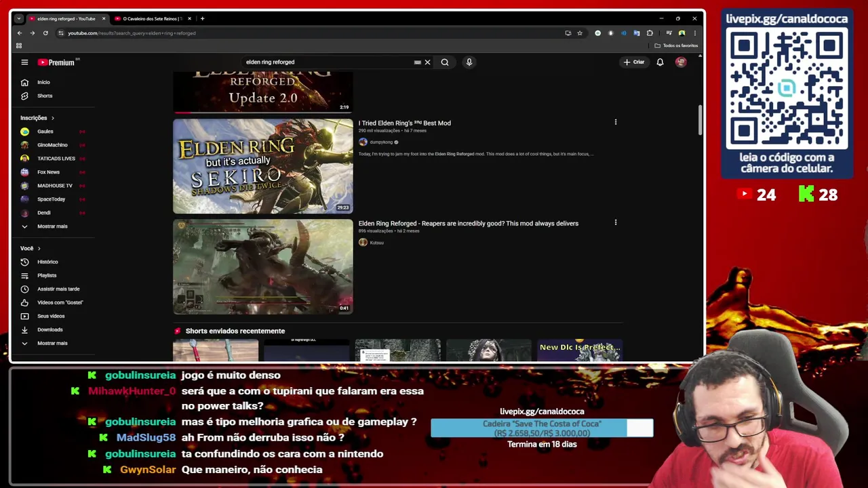Click the "Save The Costa of Coca" progress bar
This screenshot has width=868, height=488.
point(542,428)
